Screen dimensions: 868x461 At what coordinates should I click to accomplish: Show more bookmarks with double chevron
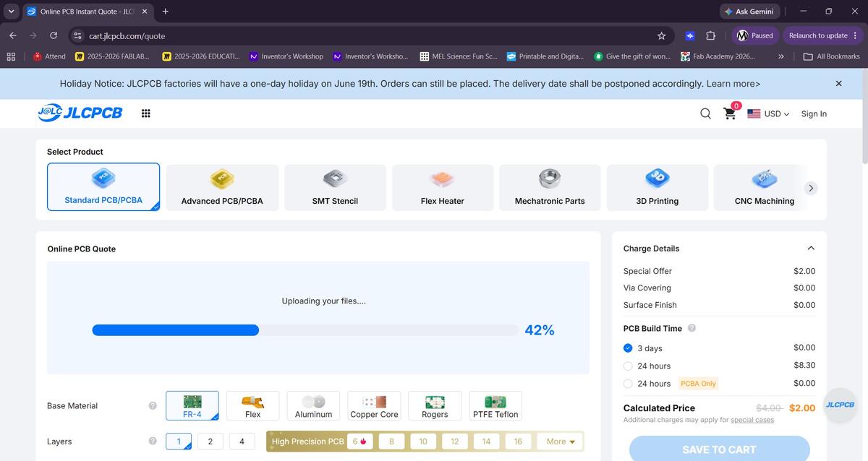tap(780, 56)
